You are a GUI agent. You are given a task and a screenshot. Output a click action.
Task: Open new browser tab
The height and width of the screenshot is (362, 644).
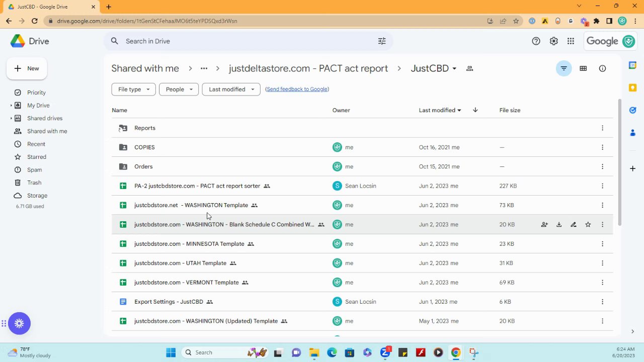pyautogui.click(x=109, y=7)
